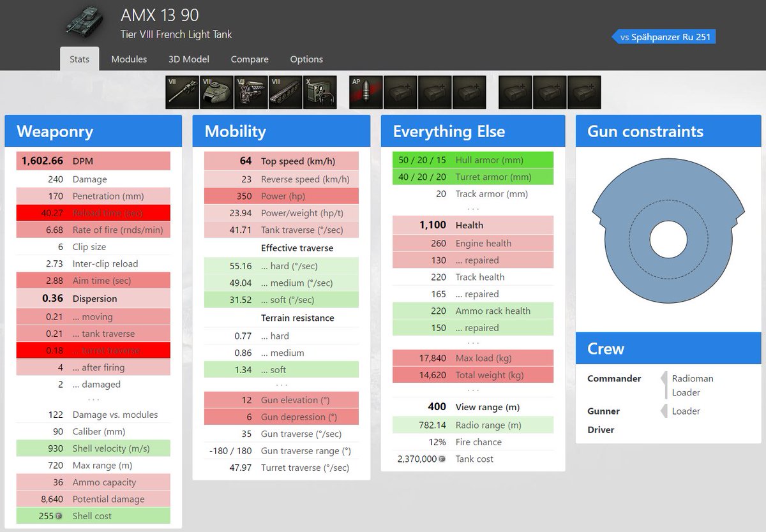Select the Reverse speed (km/h) row
Viewport: 766px width, 532px height.
(x=282, y=179)
